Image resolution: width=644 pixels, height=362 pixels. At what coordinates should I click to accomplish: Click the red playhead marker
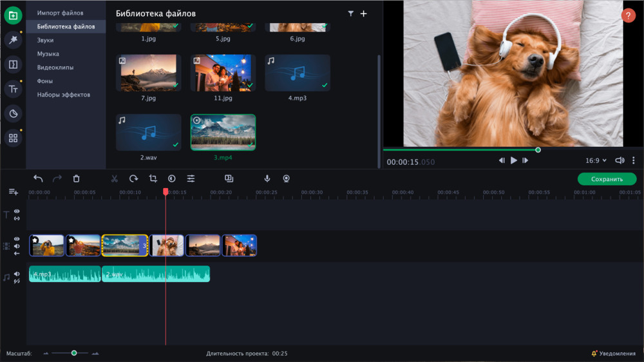166,191
